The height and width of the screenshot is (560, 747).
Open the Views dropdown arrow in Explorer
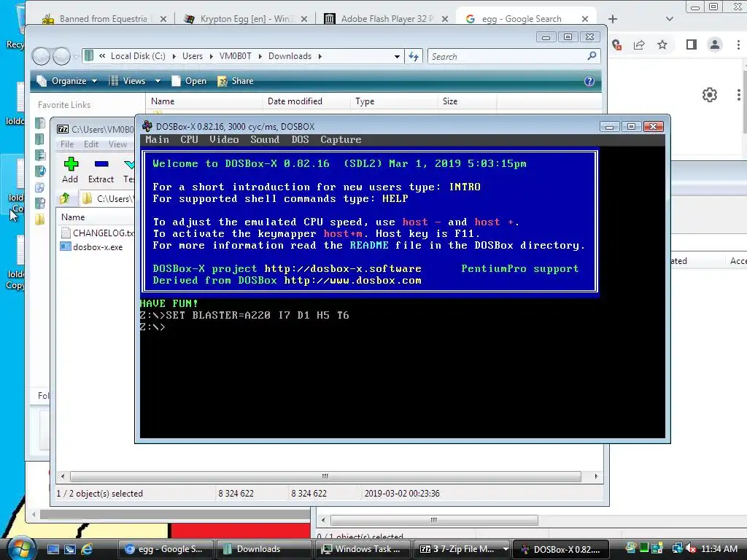pos(158,81)
